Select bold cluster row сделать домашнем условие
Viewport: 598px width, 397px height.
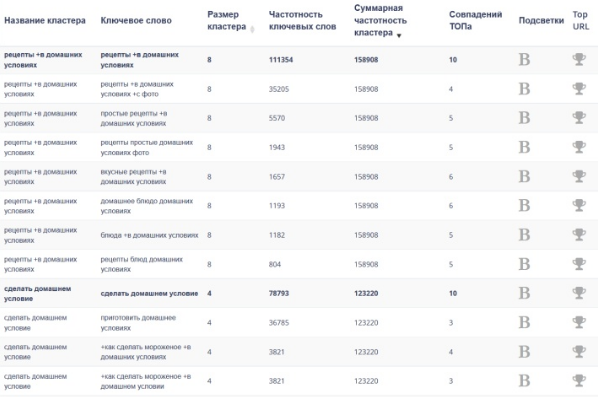pyautogui.click(x=299, y=293)
